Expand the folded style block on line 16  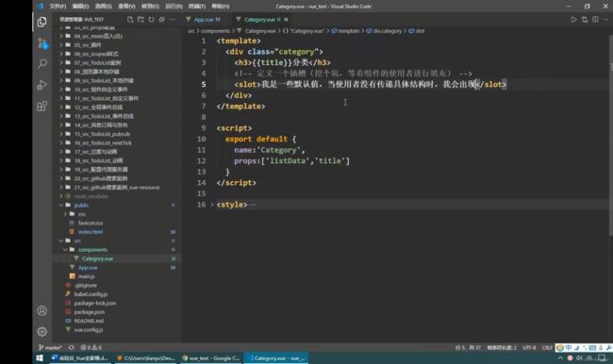coord(212,205)
